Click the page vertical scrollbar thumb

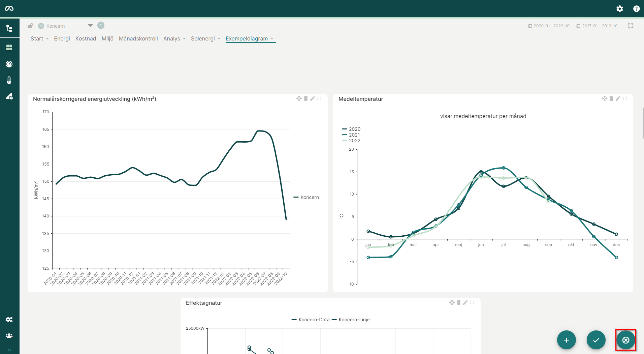coord(643,123)
